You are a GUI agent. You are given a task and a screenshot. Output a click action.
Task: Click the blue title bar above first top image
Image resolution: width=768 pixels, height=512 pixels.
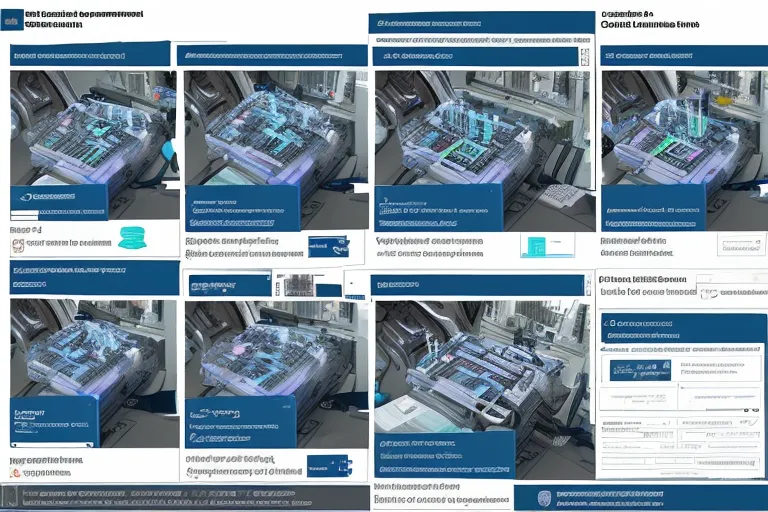88,54
